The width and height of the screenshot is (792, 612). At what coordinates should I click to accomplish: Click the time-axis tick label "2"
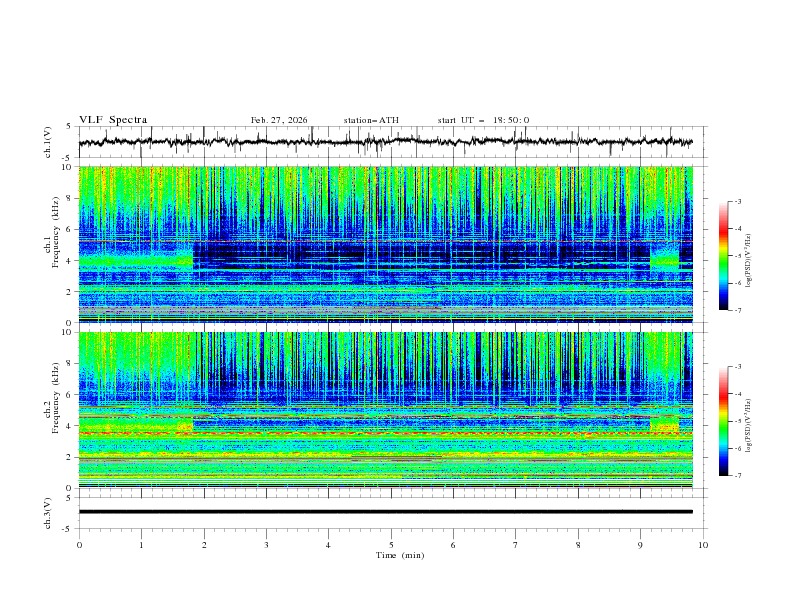pyautogui.click(x=204, y=545)
